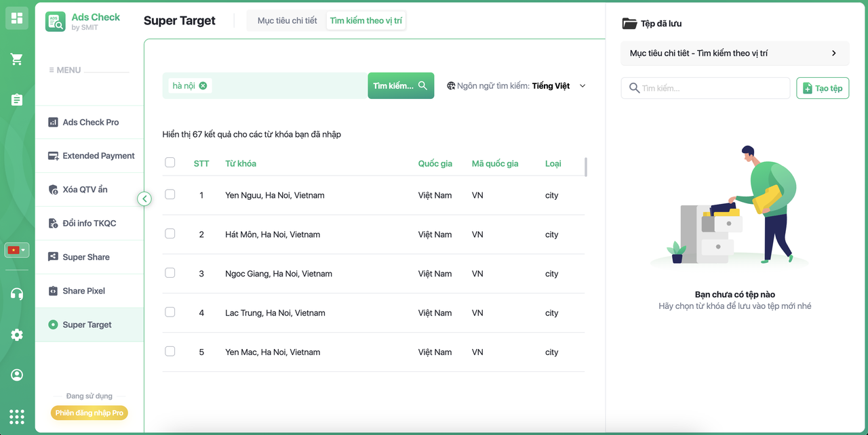
Task: Click the user profile icon
Action: (x=17, y=375)
